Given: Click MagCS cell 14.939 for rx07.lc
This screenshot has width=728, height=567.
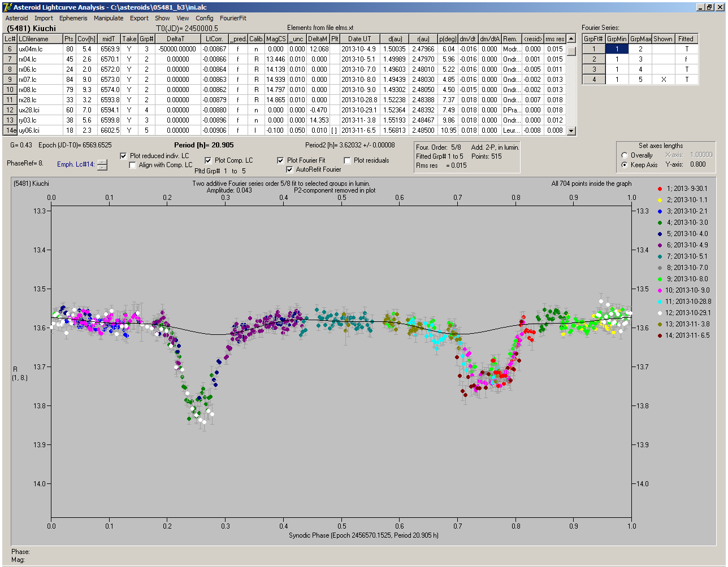Looking at the screenshot, I should click(276, 80).
